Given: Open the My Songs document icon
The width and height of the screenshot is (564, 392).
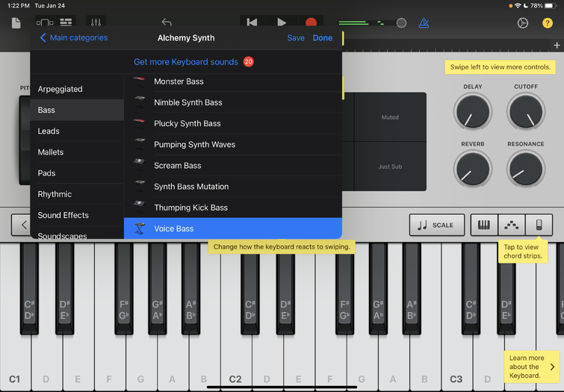Looking at the screenshot, I should 16,23.
